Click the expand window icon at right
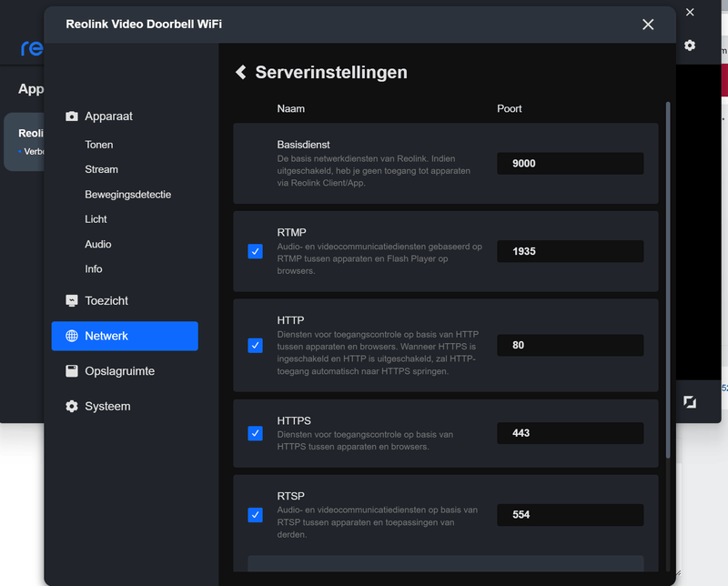This screenshot has height=586, width=728. point(690,401)
